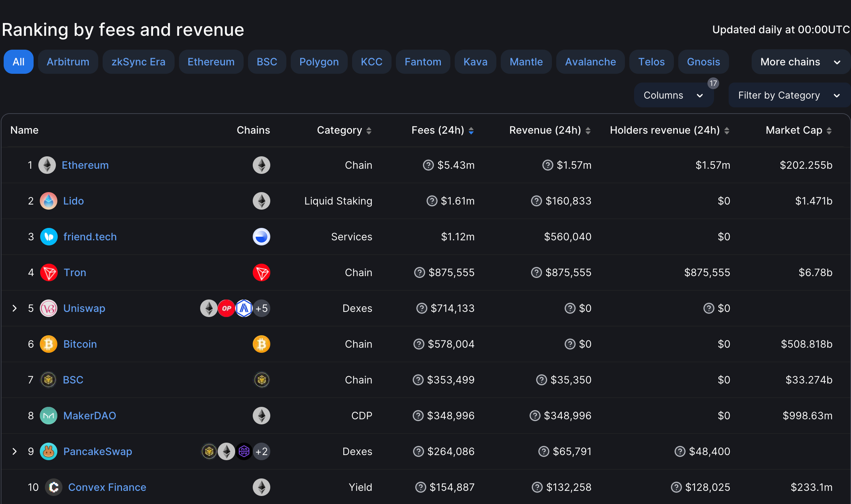
Task: Click the Uniswap V3 logo icon
Action: pyautogui.click(x=49, y=308)
